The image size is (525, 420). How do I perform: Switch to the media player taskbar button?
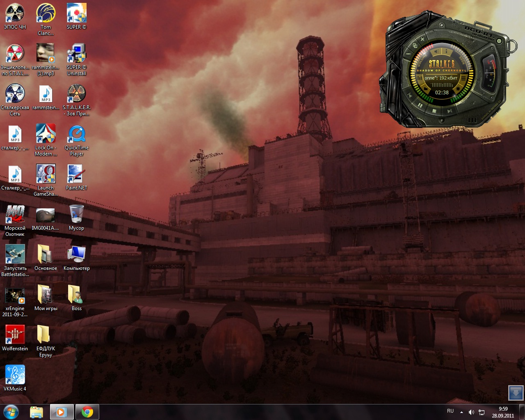62,412
